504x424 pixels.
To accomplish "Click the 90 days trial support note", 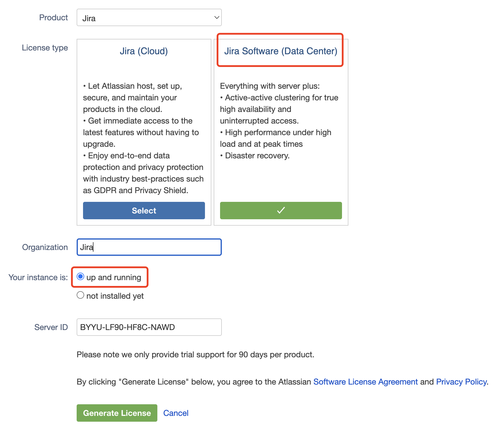I will click(195, 355).
